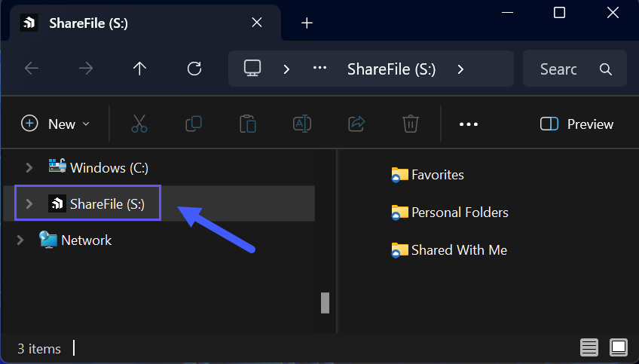The width and height of the screenshot is (639, 364).
Task: Expand the Network tree node
Action: coord(20,240)
